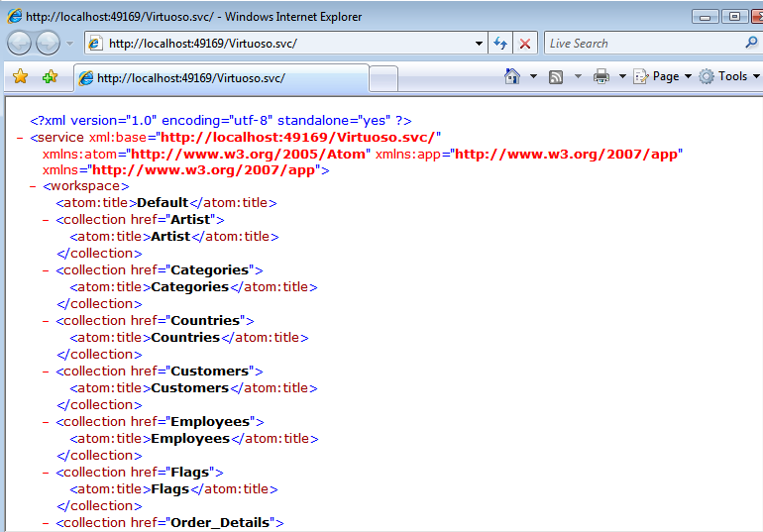Viewport: 763px width, 532px height.
Task: Click the Forward navigation button
Action: [x=47, y=44]
